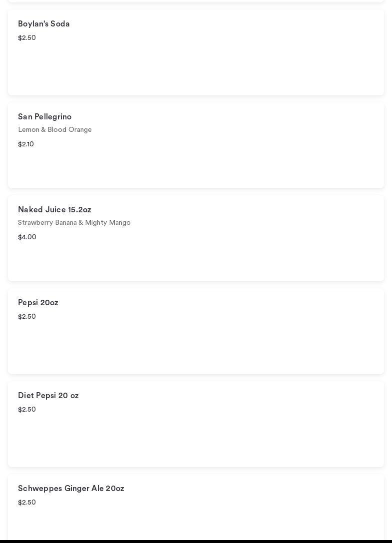Click the $2.50 price under Pepsi 20oz
392x543 pixels.
pyautogui.click(x=27, y=317)
